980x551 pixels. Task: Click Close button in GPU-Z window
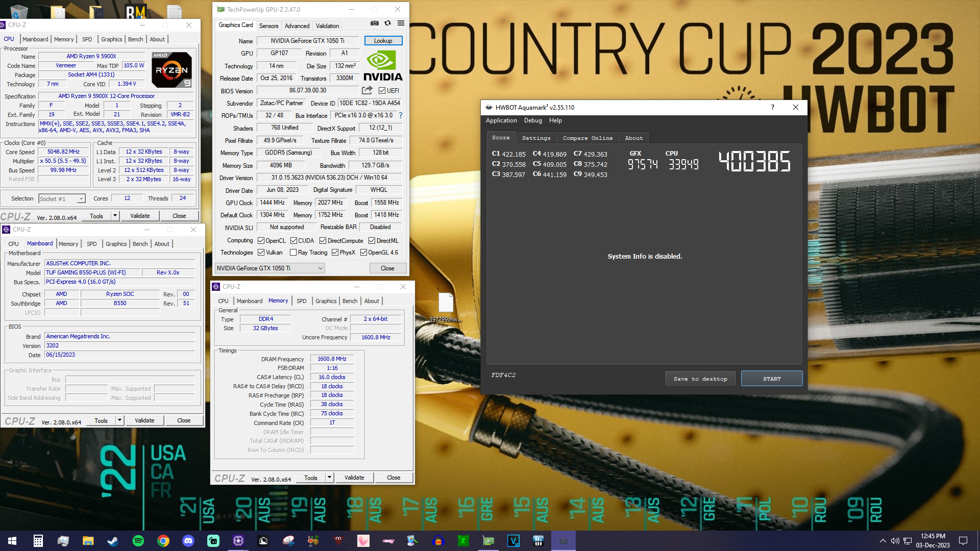387,268
